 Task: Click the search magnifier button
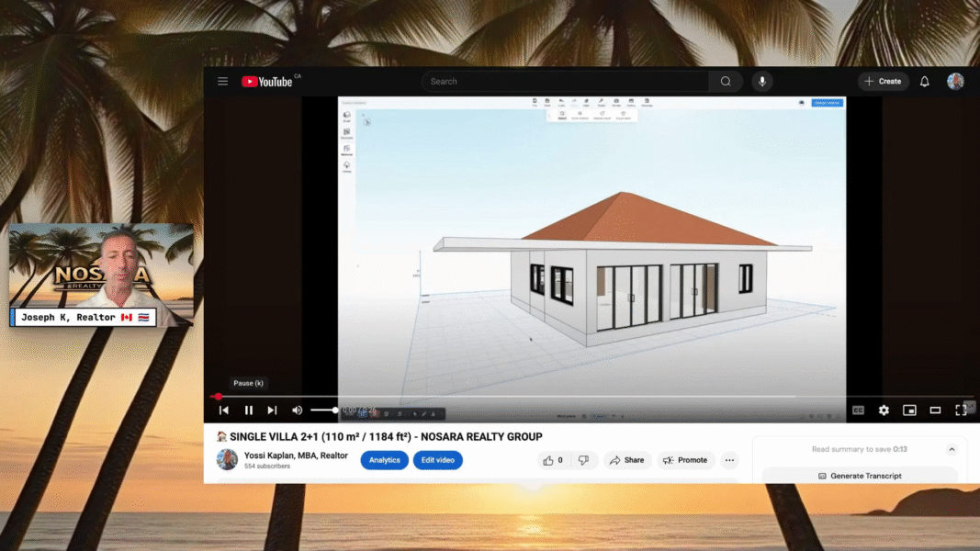pos(726,82)
